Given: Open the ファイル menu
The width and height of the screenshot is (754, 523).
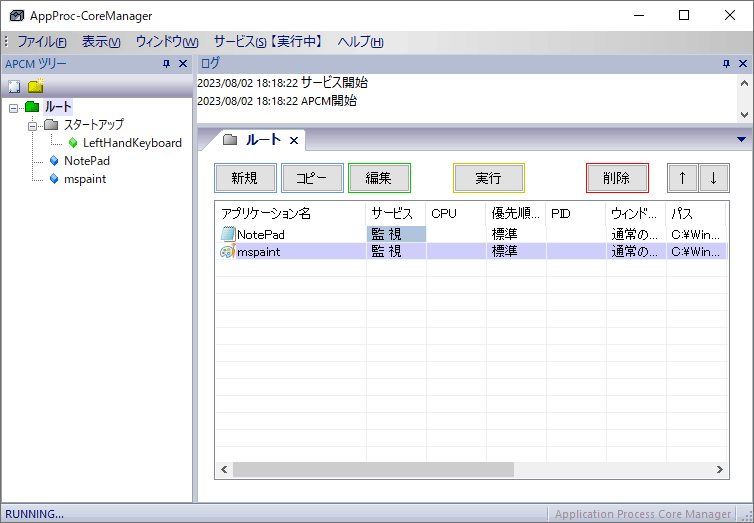Looking at the screenshot, I should (x=42, y=42).
